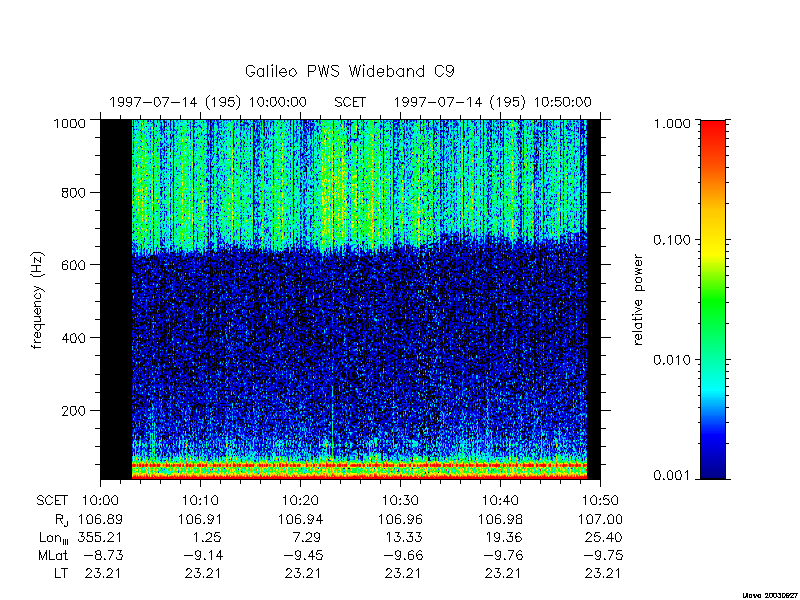Click the MLat row label
This screenshot has height=600, width=800.
point(53,555)
